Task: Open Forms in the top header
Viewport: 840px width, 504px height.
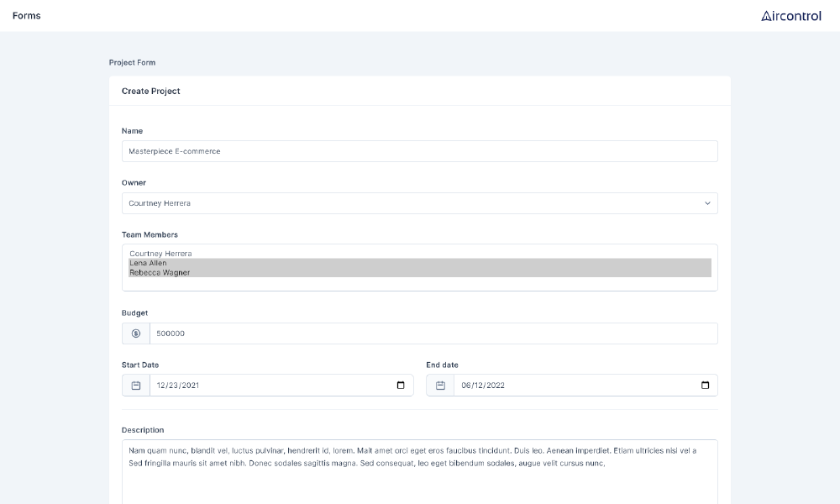Action: click(x=27, y=16)
